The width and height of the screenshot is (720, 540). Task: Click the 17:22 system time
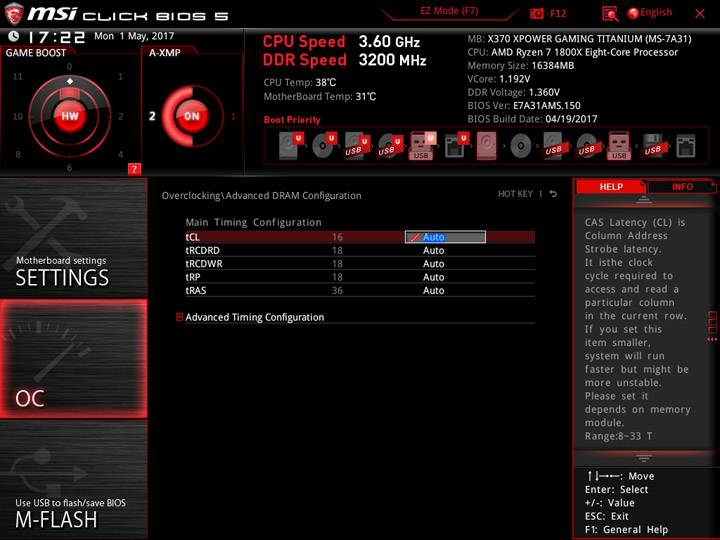pyautogui.click(x=56, y=37)
